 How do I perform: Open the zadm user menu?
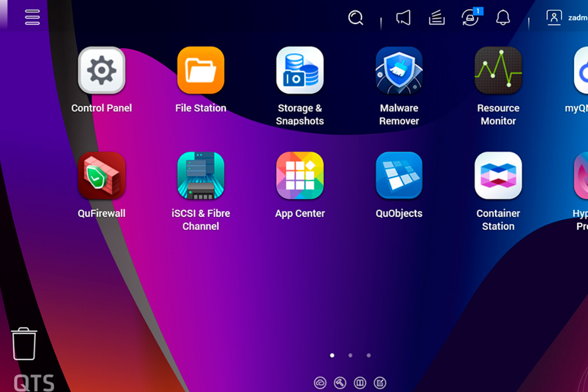click(577, 18)
